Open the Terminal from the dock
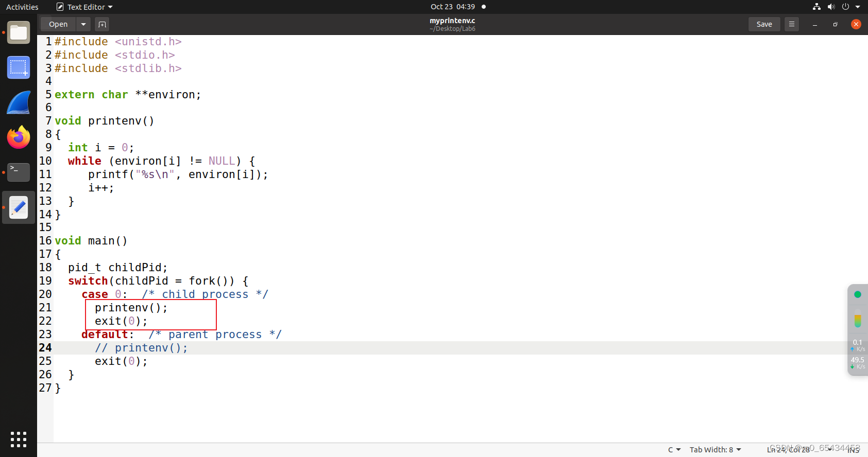The height and width of the screenshot is (457, 868). tap(19, 172)
